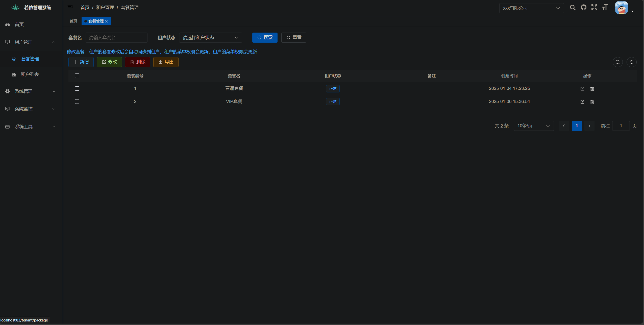The height and width of the screenshot is (325, 644).
Task: Go to previous page arrow
Action: click(x=564, y=126)
